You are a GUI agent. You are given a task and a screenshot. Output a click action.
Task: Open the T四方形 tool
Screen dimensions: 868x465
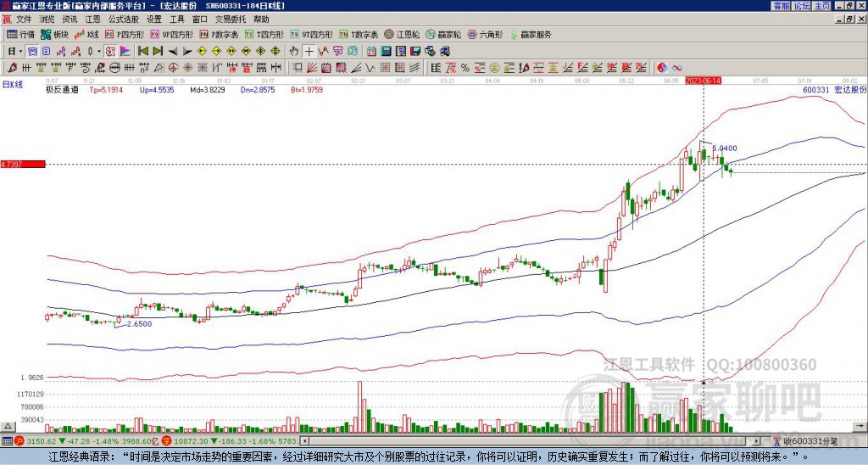pos(264,34)
